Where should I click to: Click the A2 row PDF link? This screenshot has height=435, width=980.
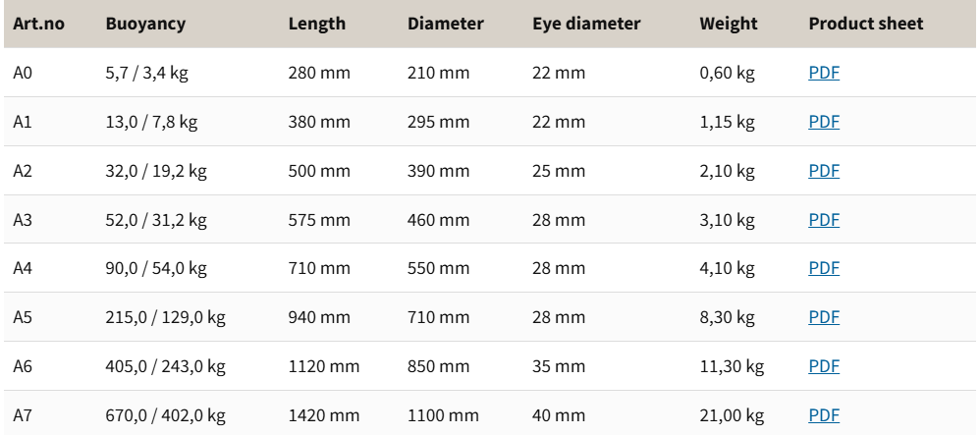click(824, 171)
